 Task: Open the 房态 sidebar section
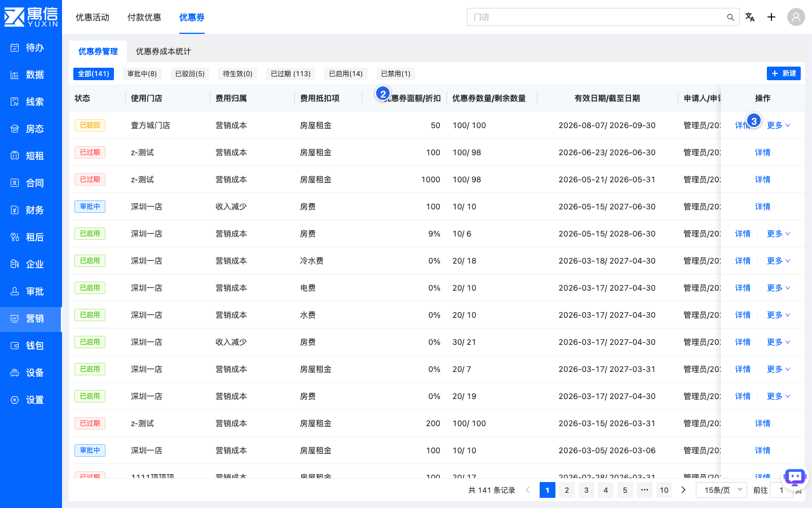tap(31, 129)
